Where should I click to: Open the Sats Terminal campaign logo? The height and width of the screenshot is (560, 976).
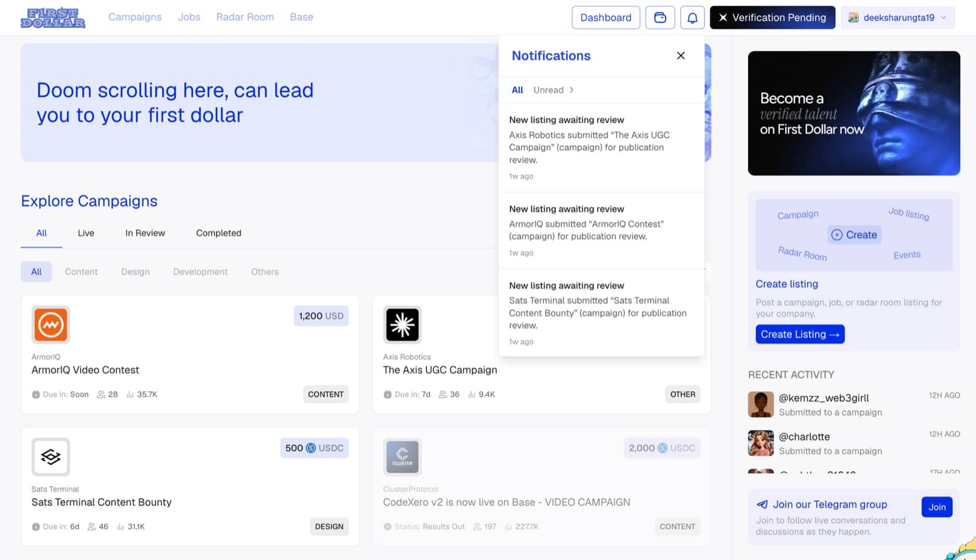pyautogui.click(x=51, y=456)
